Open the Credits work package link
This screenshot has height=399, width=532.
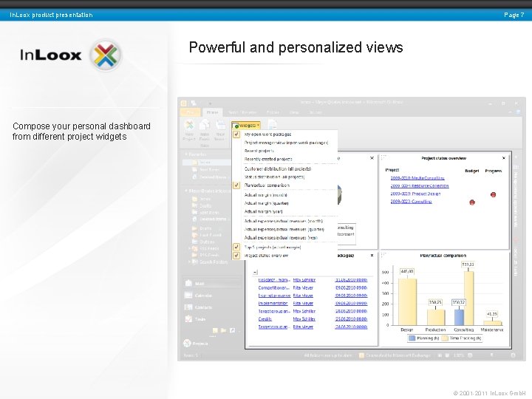(265, 319)
